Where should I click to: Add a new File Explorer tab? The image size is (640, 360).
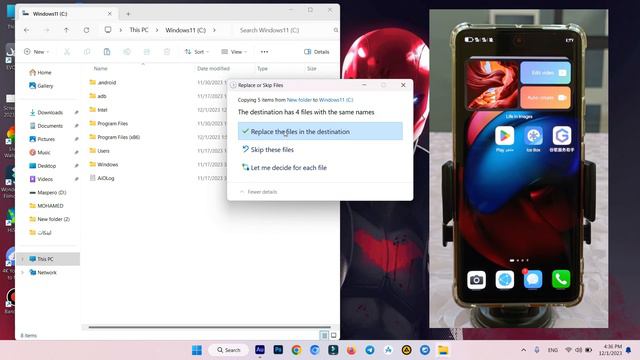[128, 13]
